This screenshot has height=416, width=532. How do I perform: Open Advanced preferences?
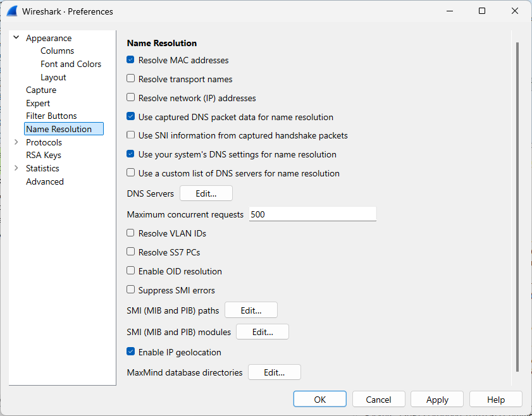click(x=45, y=181)
